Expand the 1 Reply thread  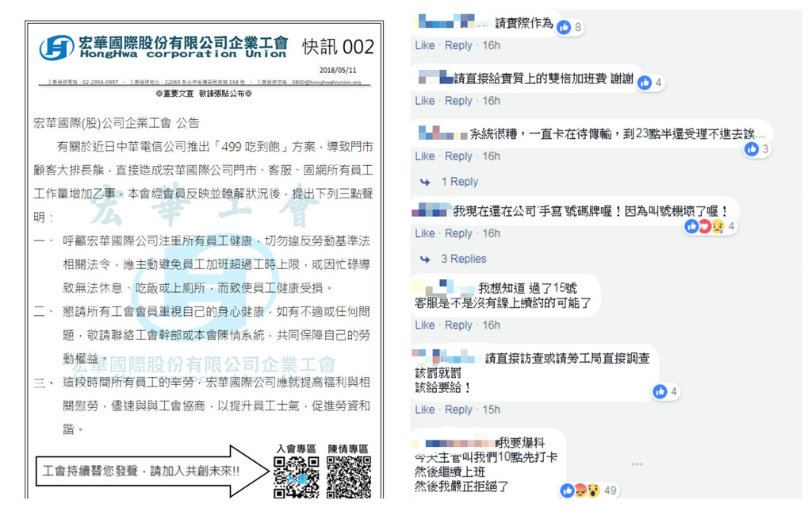point(459,182)
